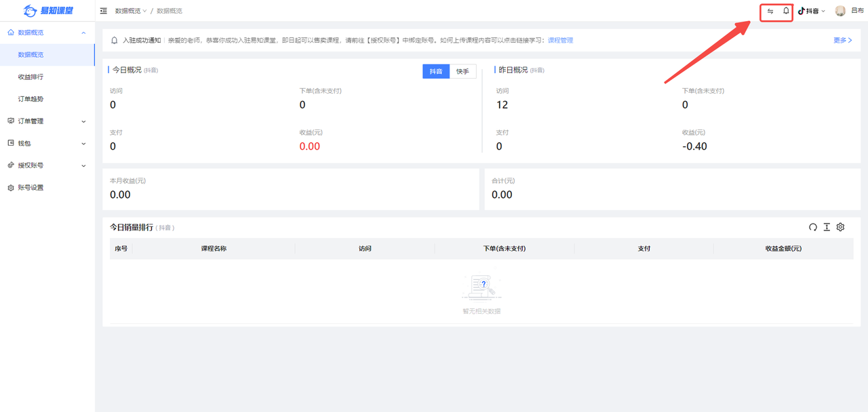The height and width of the screenshot is (412, 868).
Task: Open table column settings gear icon
Action: [x=840, y=227]
